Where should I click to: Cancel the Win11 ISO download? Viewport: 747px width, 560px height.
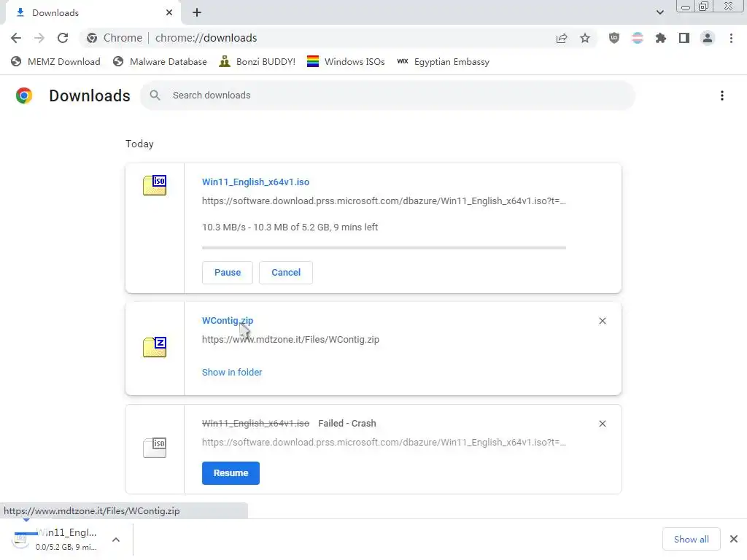click(x=286, y=273)
